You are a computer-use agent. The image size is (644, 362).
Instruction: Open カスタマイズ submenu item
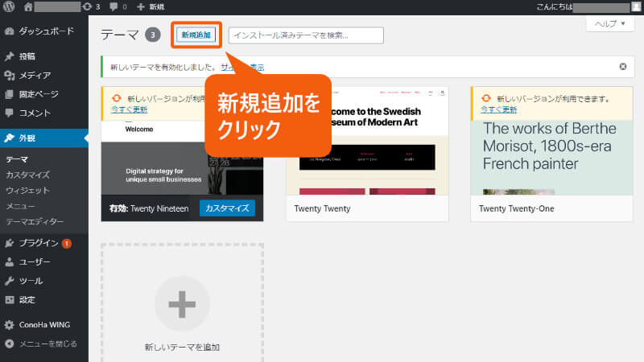click(x=27, y=175)
